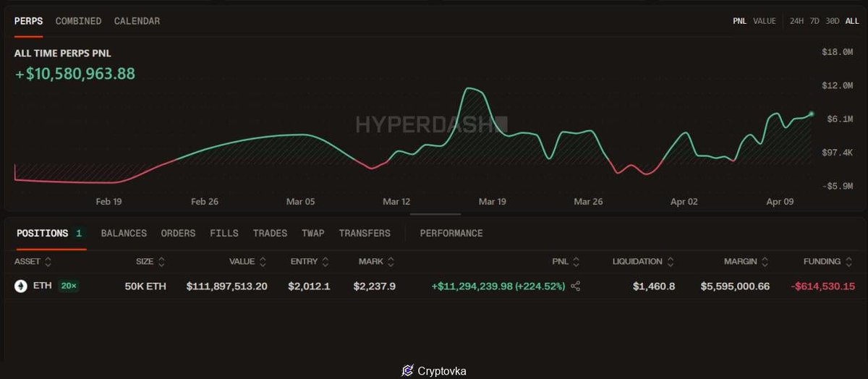The width and height of the screenshot is (868, 379).
Task: Sort positions by Mark price
Action: click(x=391, y=262)
